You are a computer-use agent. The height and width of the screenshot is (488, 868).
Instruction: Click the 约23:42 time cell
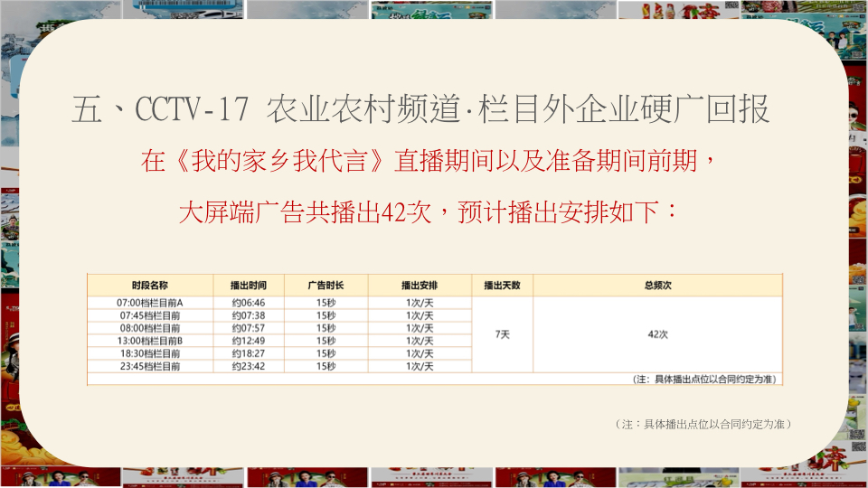(249, 366)
